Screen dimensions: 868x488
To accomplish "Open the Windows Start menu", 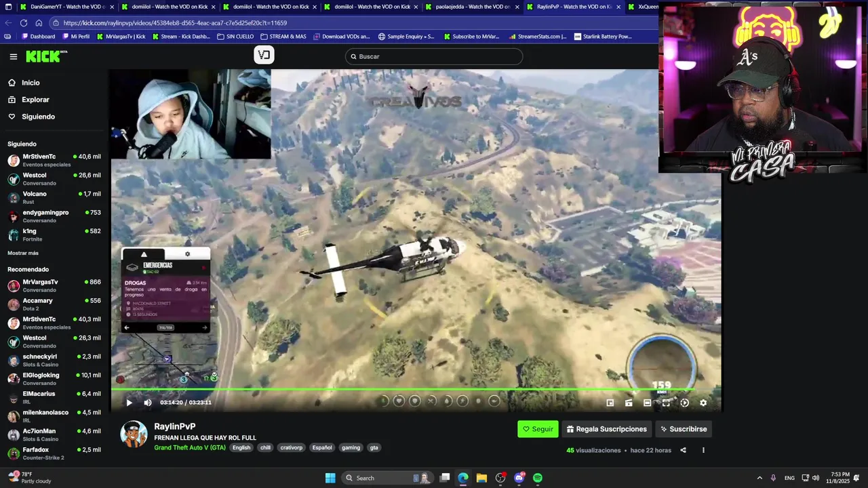I will pos(330,478).
